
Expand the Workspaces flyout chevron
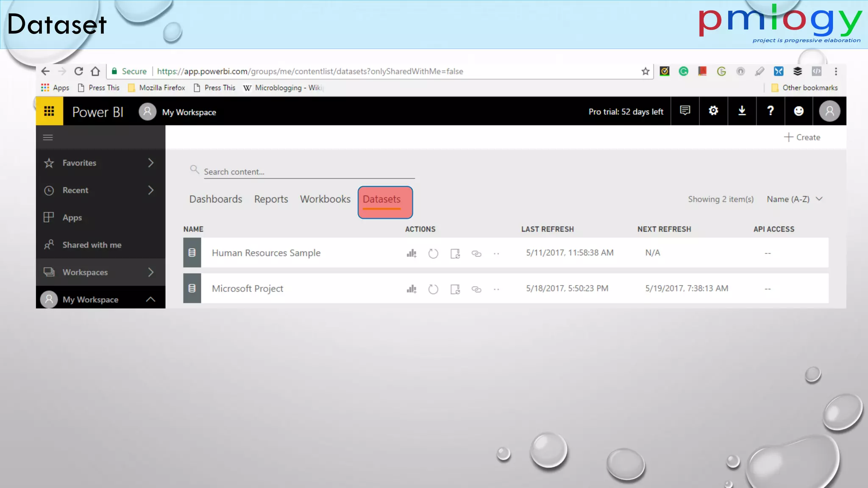151,272
